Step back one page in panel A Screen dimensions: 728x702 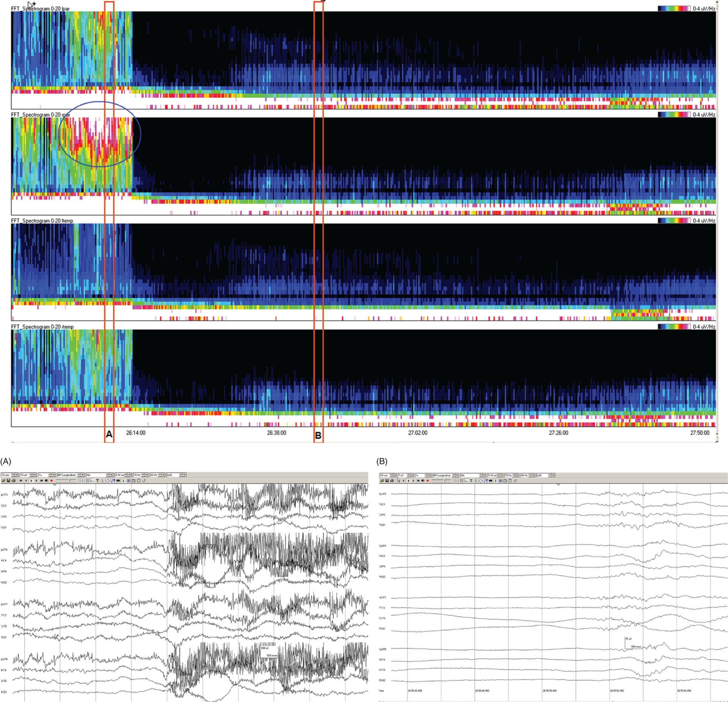(x=26, y=481)
